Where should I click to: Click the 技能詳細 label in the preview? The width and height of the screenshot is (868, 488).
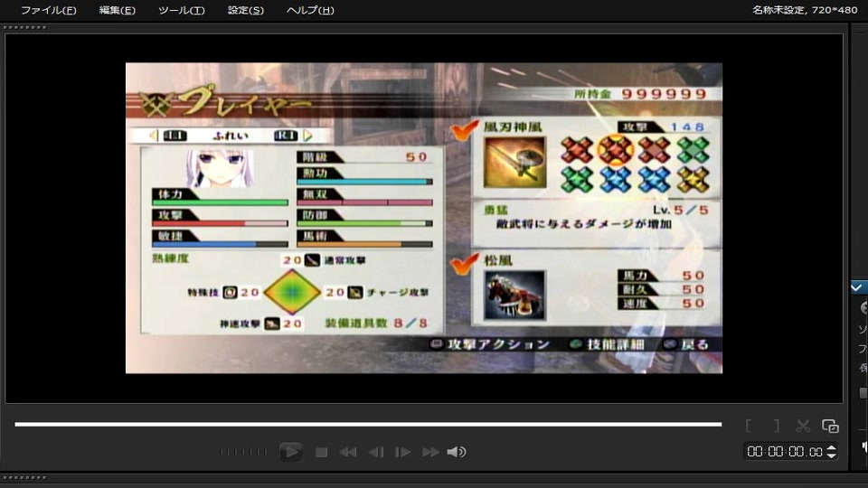(616, 344)
